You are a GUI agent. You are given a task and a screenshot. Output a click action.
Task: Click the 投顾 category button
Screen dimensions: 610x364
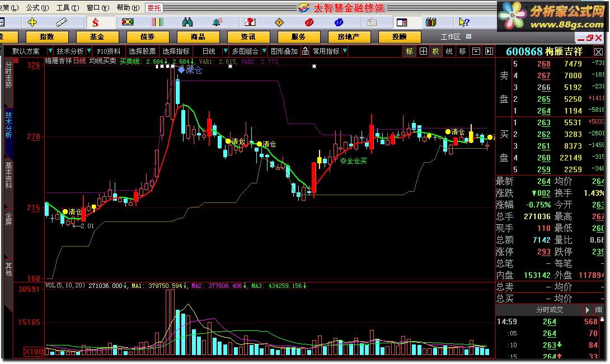click(x=400, y=37)
